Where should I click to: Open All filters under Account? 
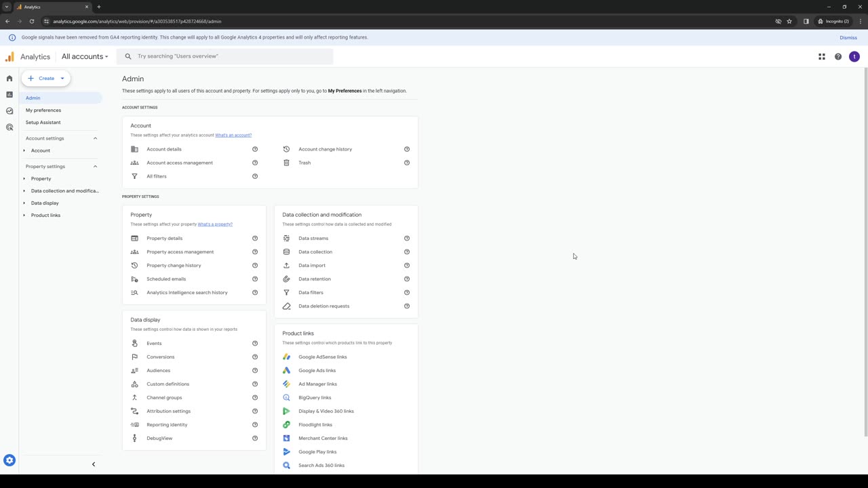point(157,176)
